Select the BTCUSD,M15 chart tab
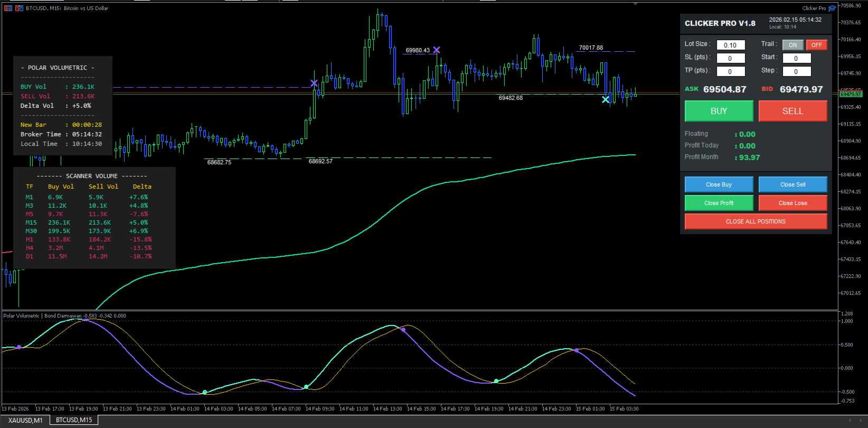This screenshot has height=428, width=868. 74,420
